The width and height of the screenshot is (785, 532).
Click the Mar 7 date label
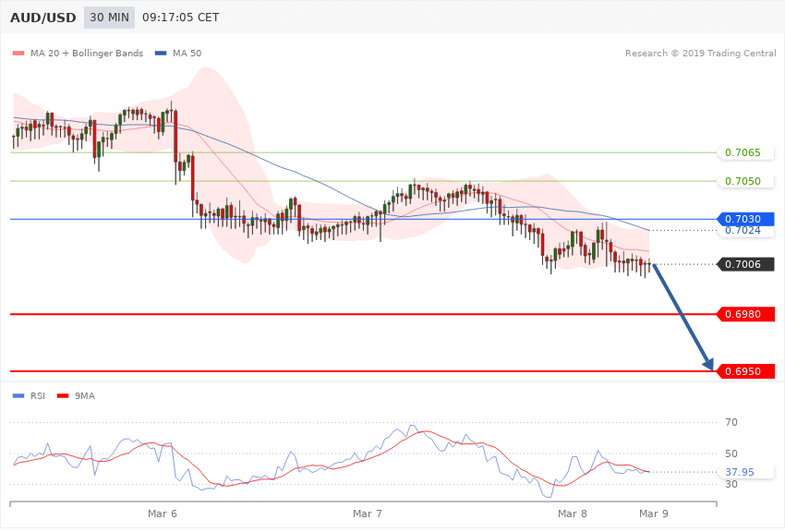pos(367,514)
